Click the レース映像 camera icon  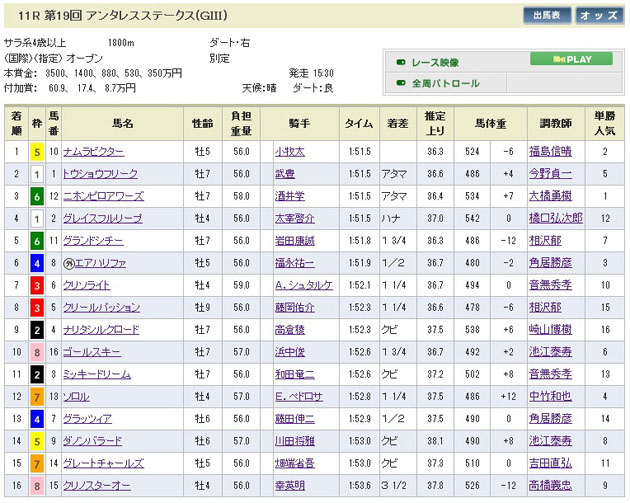pos(399,62)
